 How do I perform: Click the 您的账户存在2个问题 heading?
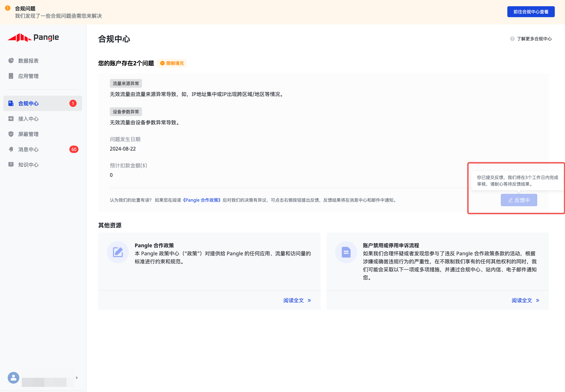[x=126, y=63]
